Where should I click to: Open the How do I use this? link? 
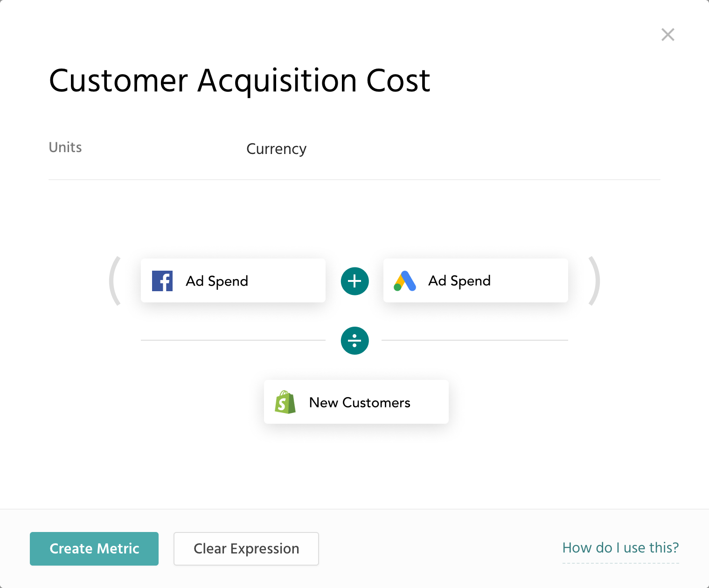coord(621,548)
